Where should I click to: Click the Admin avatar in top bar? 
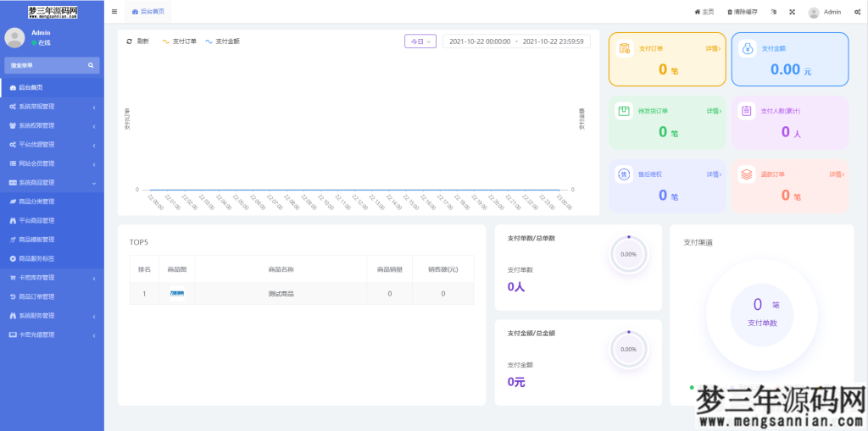coord(814,12)
